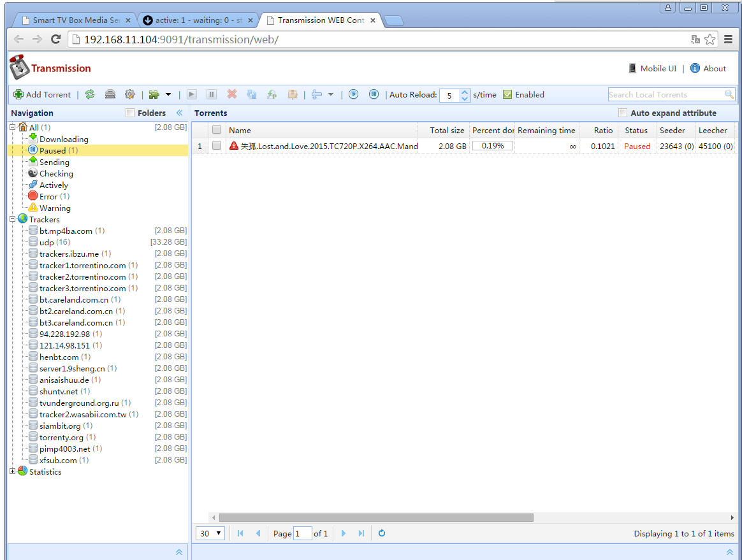Image resolution: width=742 pixels, height=560 pixels.
Task: Expand the Statistics tree node
Action: [x=13, y=471]
